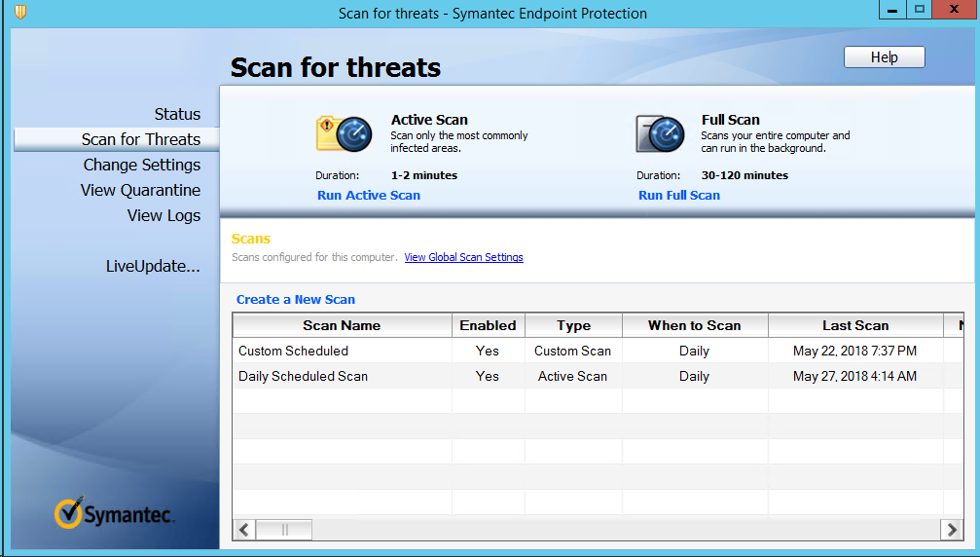The image size is (980, 557).
Task: Start scan via Run Active Scan link
Action: click(369, 195)
